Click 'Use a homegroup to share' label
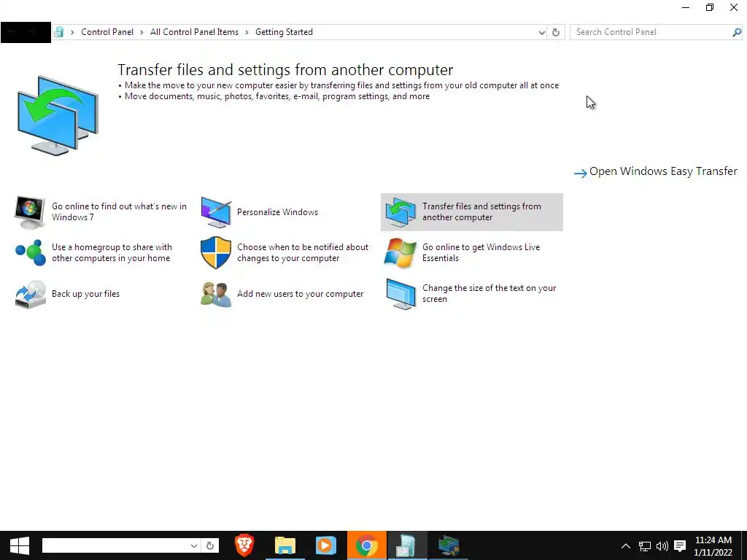Viewport: 747px width, 560px height. 112,252
